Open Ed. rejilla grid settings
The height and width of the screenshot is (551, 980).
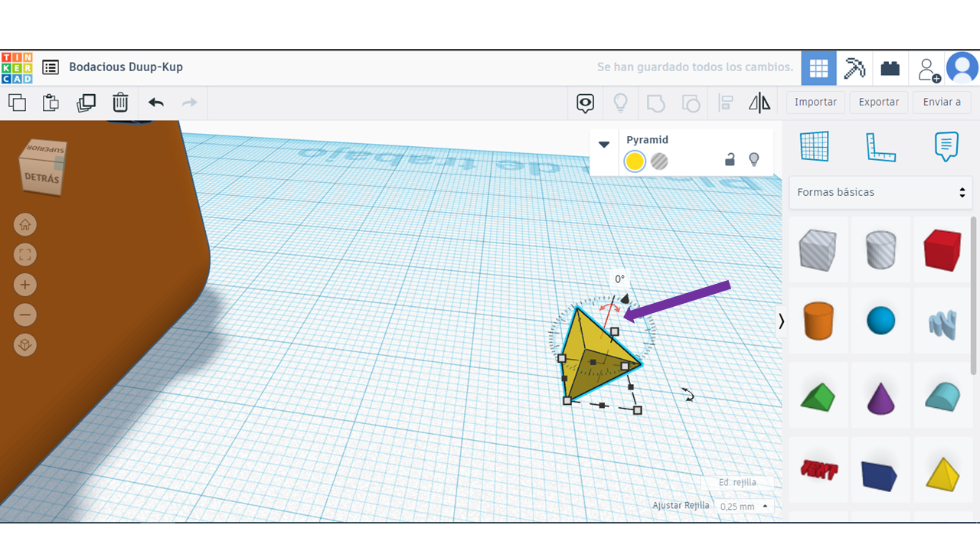coord(737,482)
